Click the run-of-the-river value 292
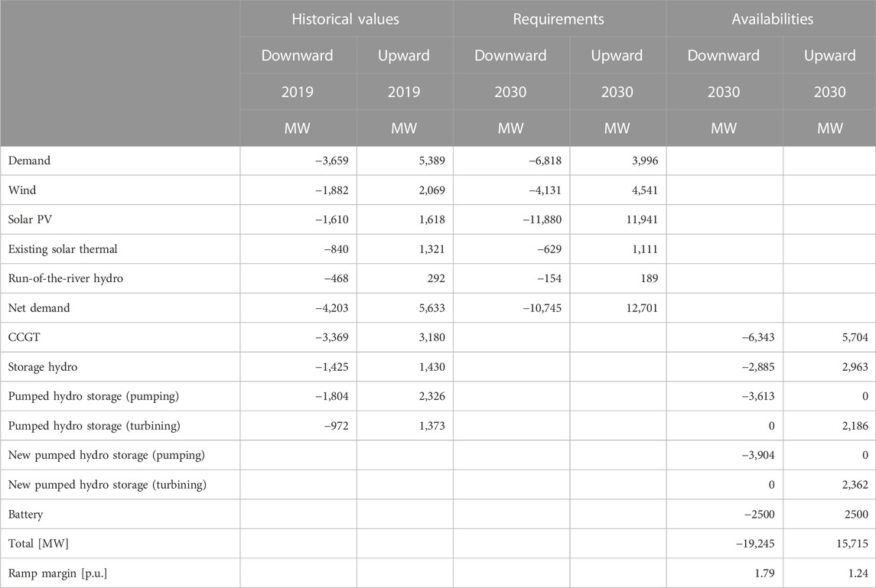The image size is (876, 588). click(x=435, y=278)
